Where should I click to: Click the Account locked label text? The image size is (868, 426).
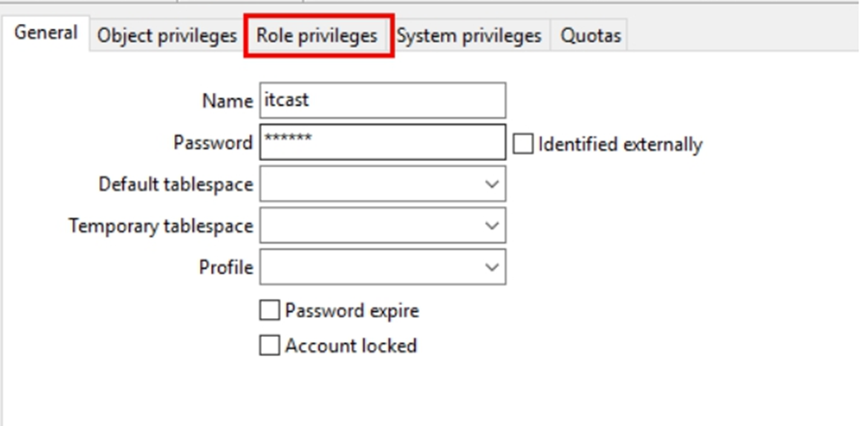tap(351, 346)
